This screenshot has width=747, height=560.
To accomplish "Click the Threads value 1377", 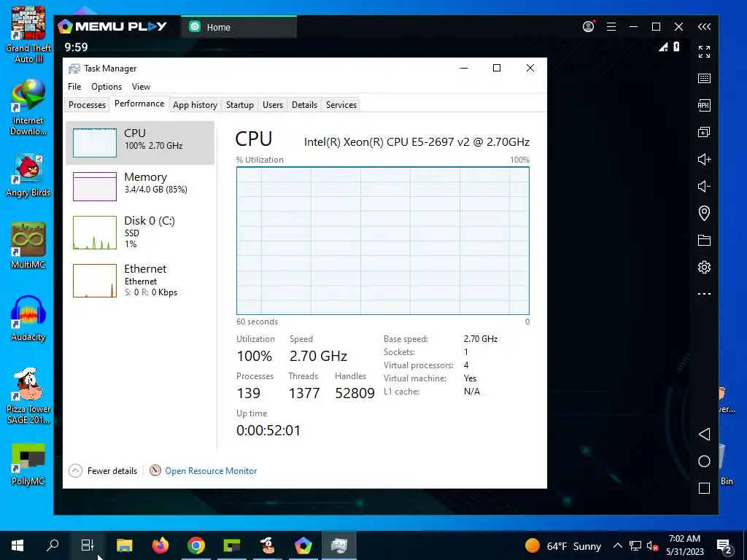I will [x=304, y=393].
